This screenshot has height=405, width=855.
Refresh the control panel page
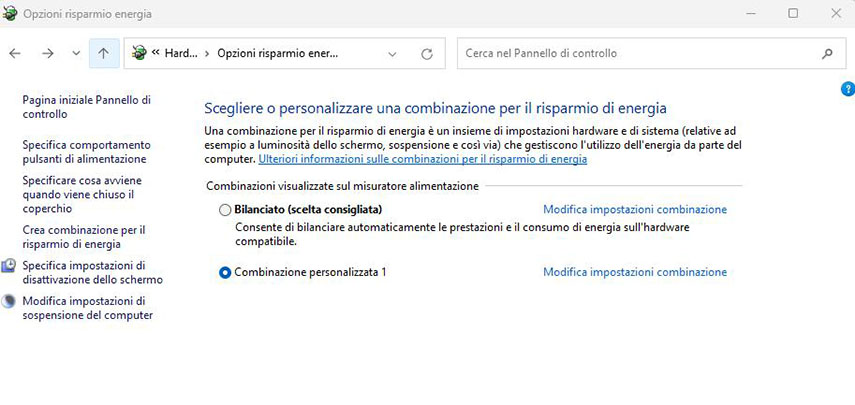427,54
